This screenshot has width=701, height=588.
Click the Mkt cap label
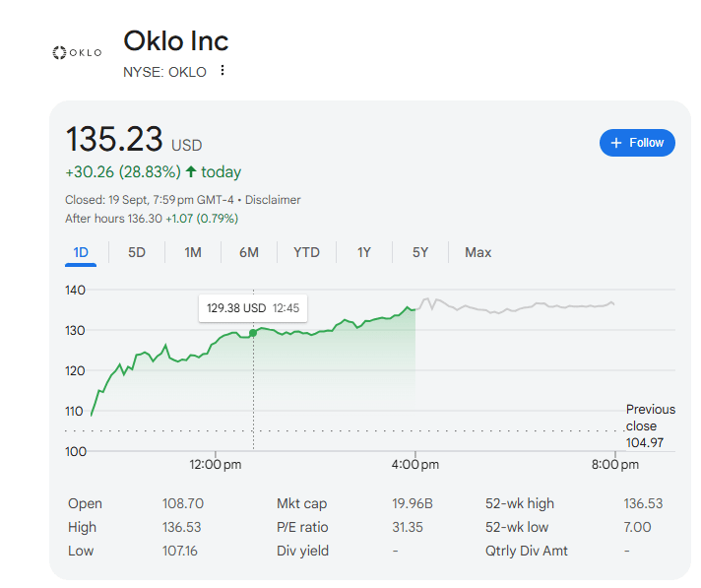(x=301, y=503)
